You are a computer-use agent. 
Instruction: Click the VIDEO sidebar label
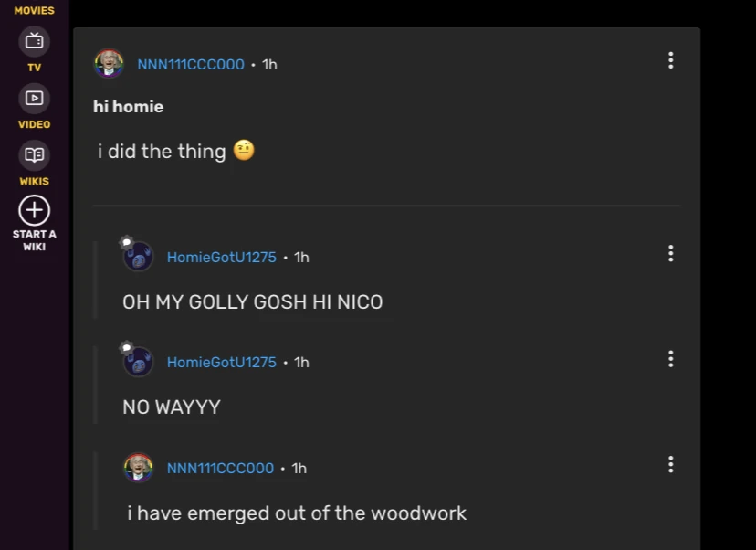[x=34, y=124]
